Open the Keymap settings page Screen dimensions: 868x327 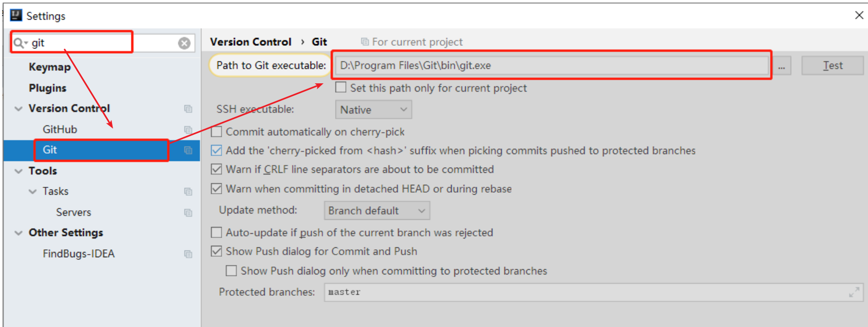point(49,67)
